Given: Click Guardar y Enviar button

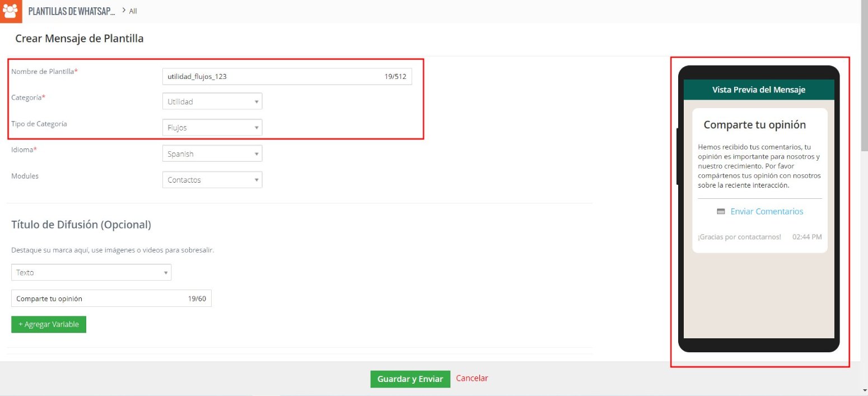Looking at the screenshot, I should tap(410, 379).
